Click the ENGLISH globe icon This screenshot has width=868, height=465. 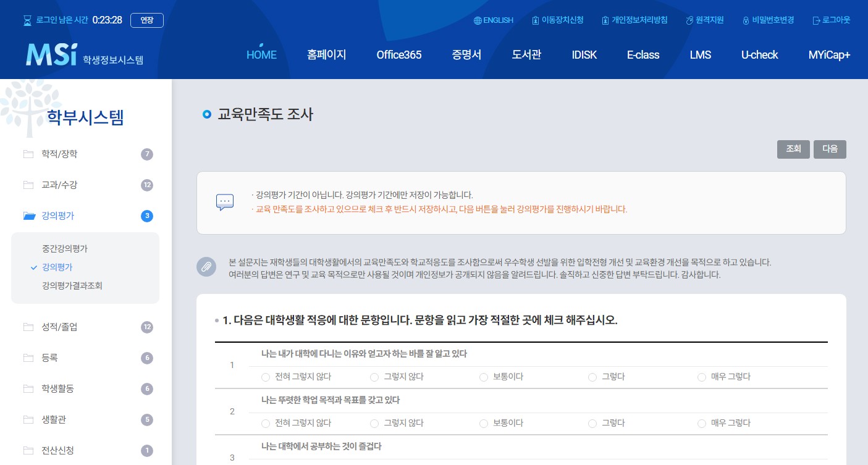pyautogui.click(x=478, y=20)
